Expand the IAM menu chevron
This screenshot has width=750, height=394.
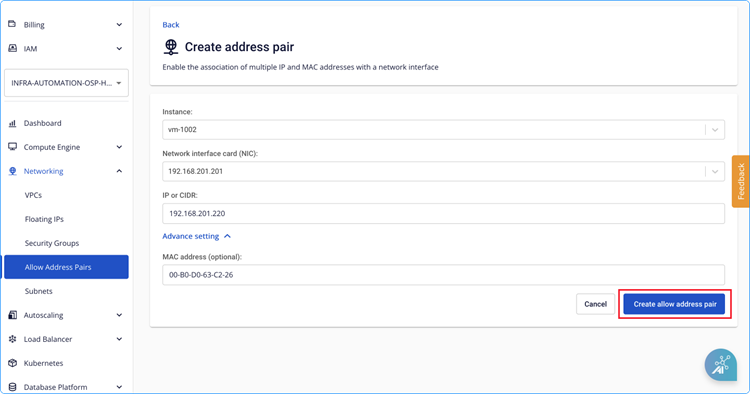[119, 48]
